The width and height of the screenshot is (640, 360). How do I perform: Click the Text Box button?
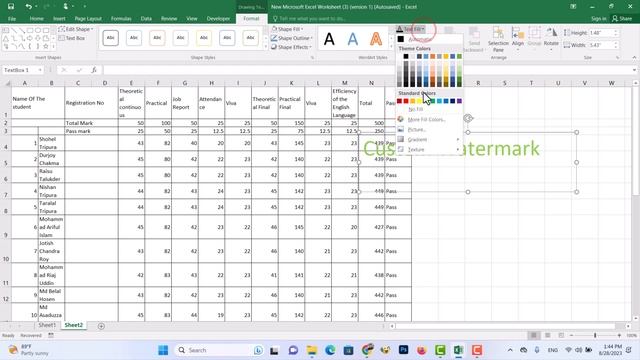pos(72,38)
